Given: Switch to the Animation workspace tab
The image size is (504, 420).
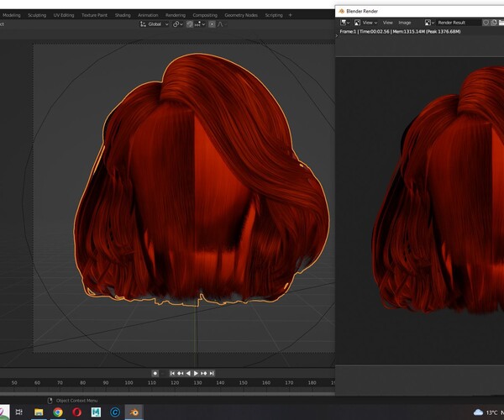Looking at the screenshot, I should tap(148, 15).
